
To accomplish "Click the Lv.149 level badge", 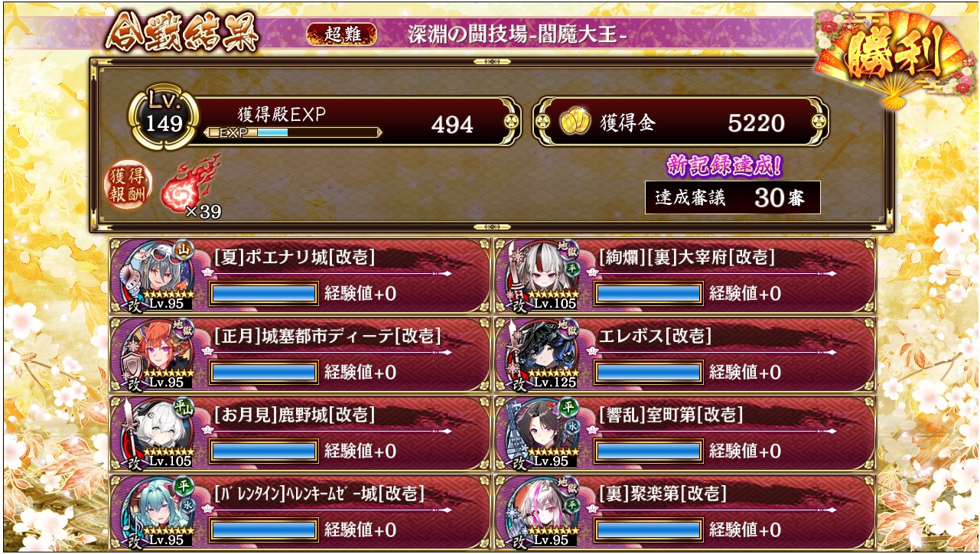I will coord(164,117).
